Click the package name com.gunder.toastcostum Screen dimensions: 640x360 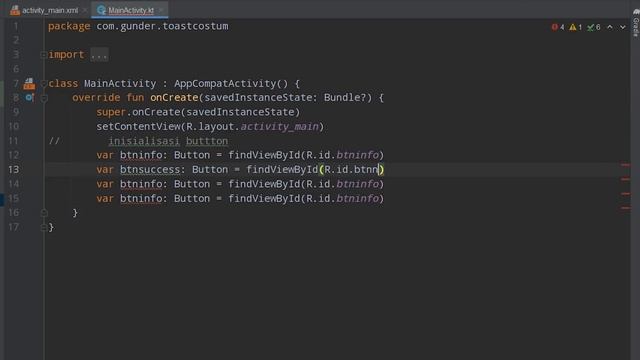click(x=162, y=26)
